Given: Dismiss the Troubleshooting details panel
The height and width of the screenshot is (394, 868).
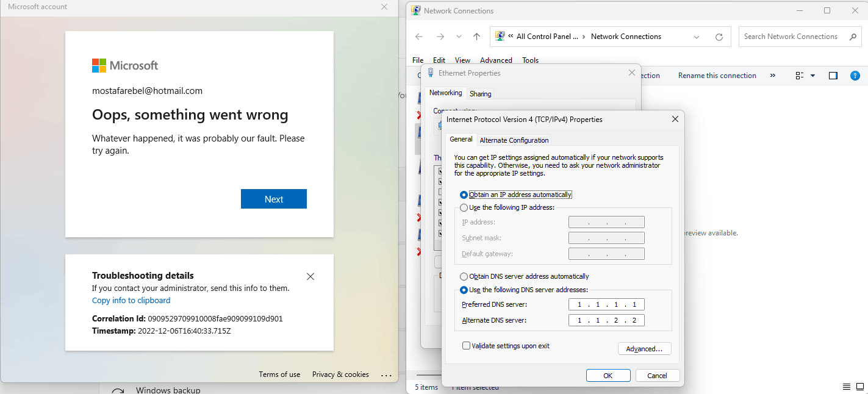Looking at the screenshot, I should [310, 276].
